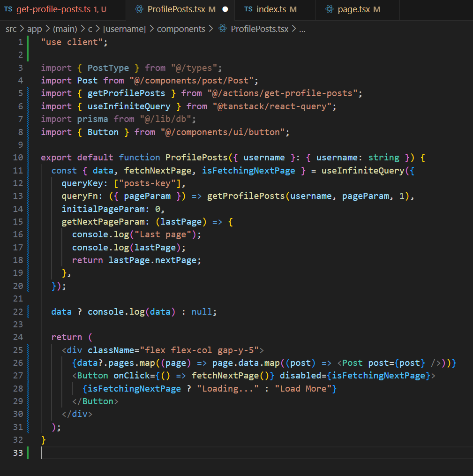Image resolution: width=473 pixels, height=476 pixels.
Task: Click the "Loading..." string
Action: 227,389
